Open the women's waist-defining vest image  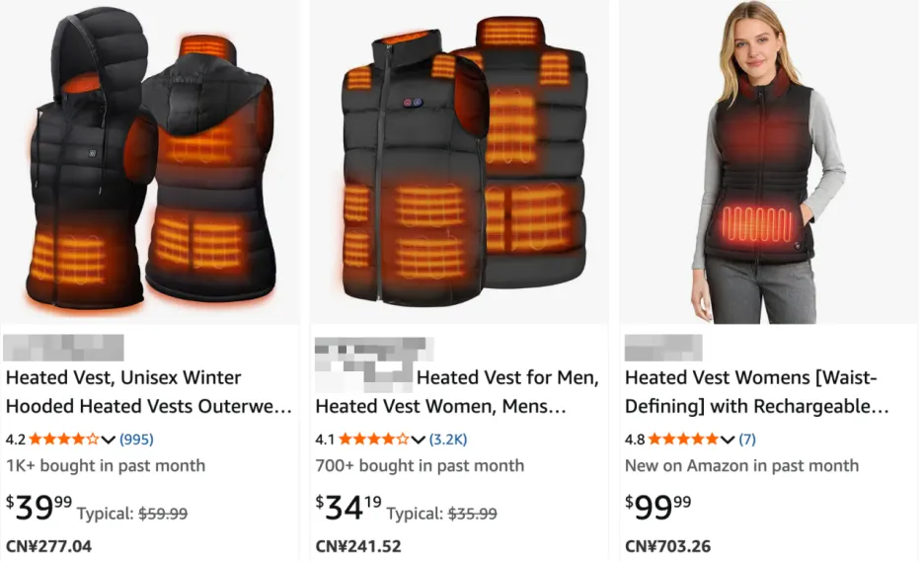[x=768, y=162]
